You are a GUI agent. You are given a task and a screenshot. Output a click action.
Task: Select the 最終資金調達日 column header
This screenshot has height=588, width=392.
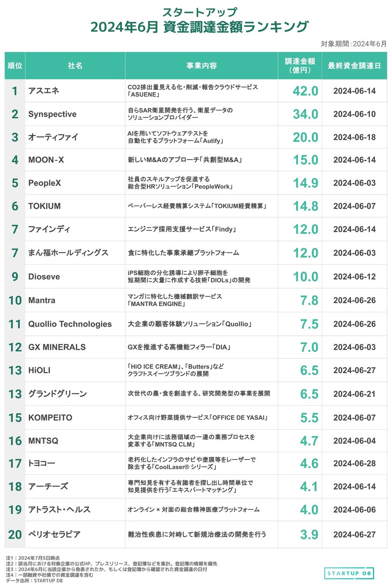pos(354,66)
